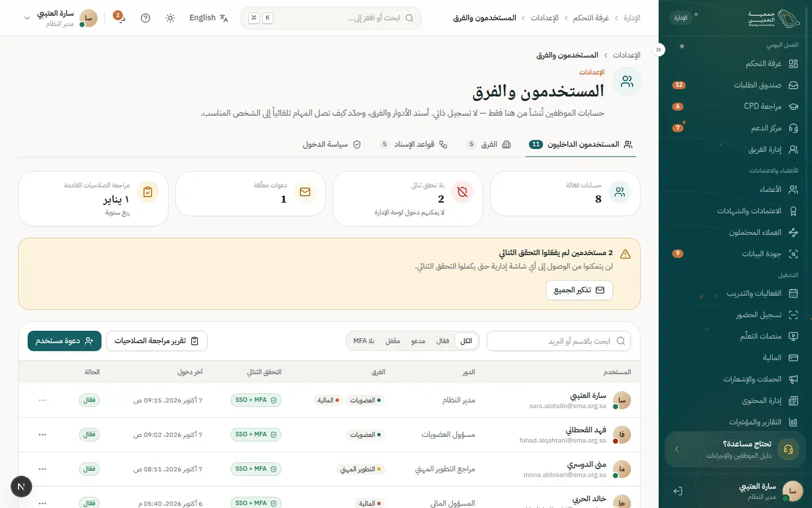This screenshot has width=812, height=508.
Task: Focus the ابحث بالاسم أو البريد search field
Action: [558, 341]
